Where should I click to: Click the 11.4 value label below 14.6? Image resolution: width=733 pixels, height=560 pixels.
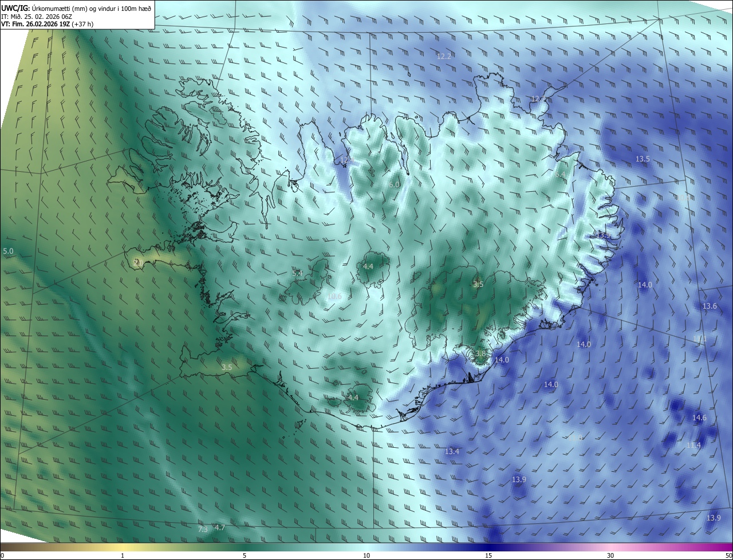click(693, 445)
